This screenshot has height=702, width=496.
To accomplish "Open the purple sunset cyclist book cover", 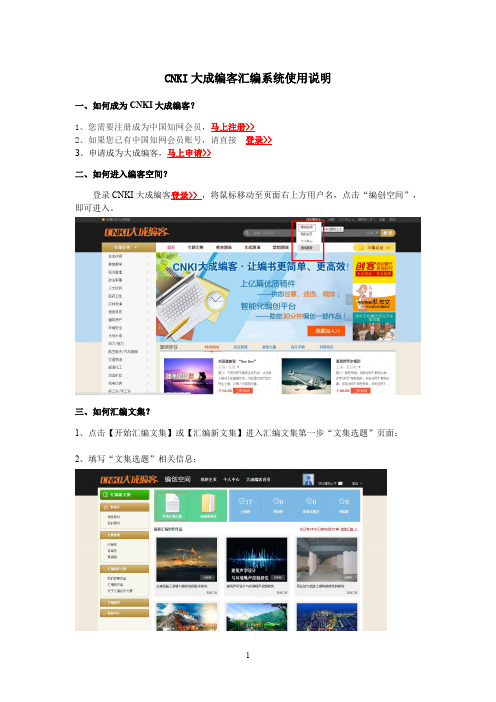I will [189, 376].
